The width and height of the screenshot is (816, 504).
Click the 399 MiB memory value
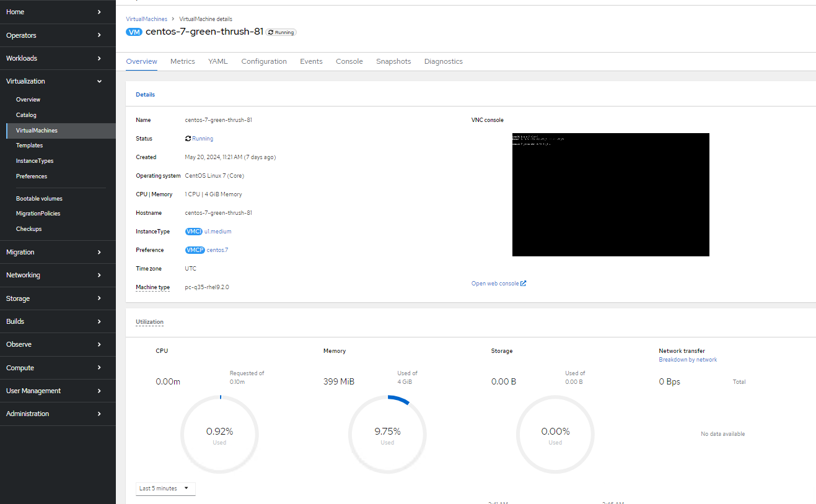(x=339, y=381)
